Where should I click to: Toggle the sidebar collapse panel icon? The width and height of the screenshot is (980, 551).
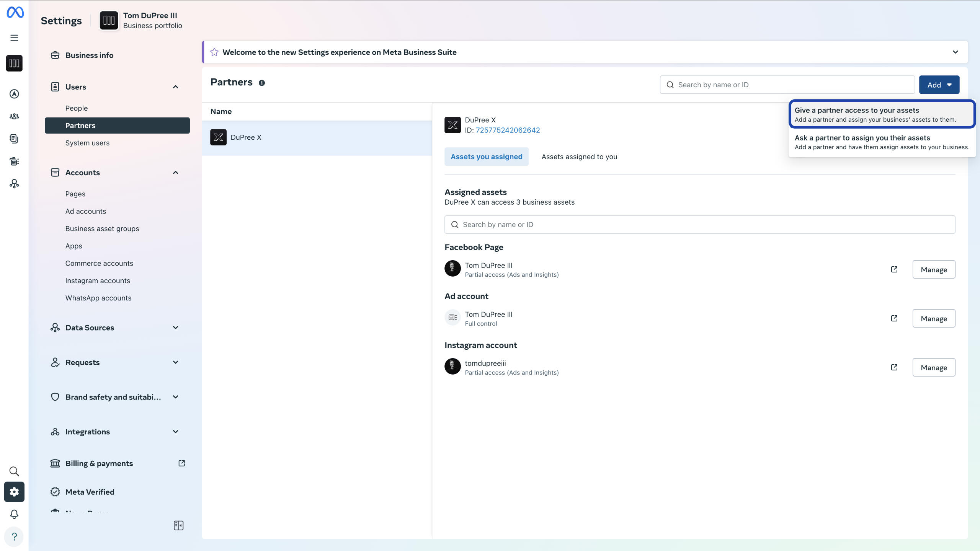178,525
